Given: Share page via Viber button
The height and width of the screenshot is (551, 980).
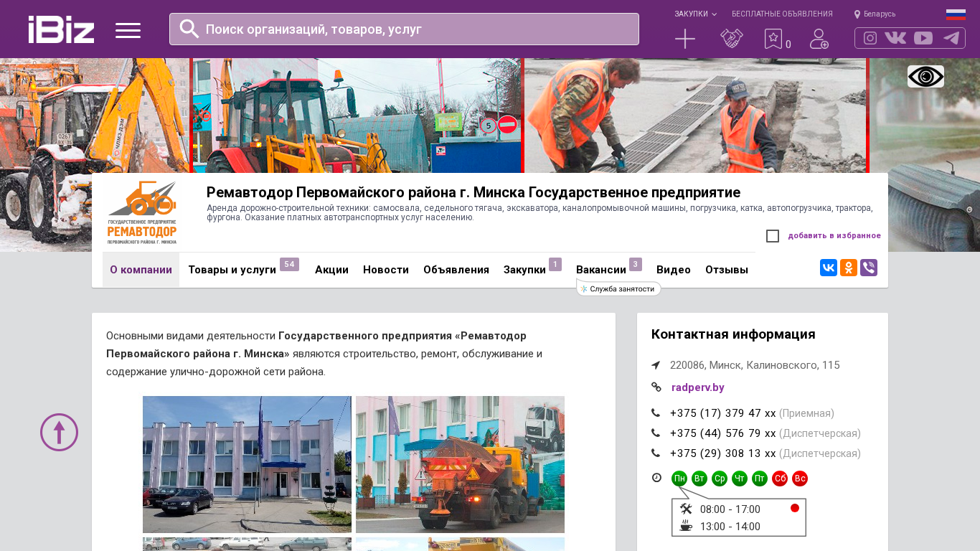Looking at the screenshot, I should tap(869, 268).
